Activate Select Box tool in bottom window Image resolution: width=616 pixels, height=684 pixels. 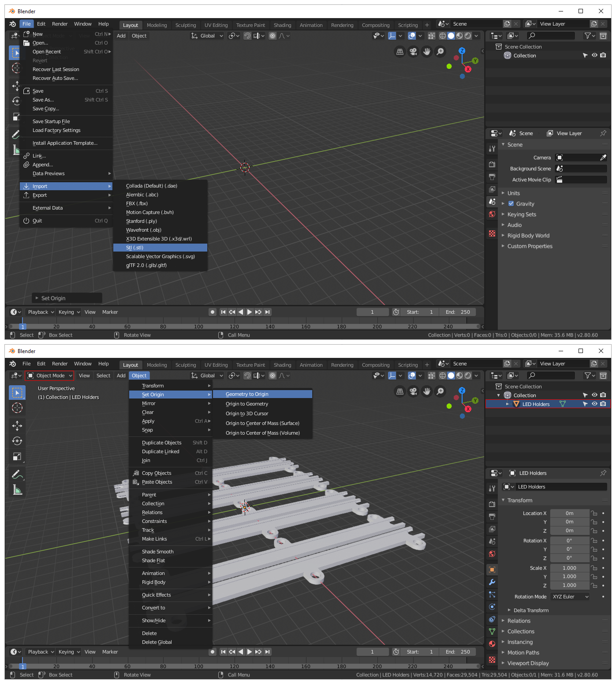(17, 392)
